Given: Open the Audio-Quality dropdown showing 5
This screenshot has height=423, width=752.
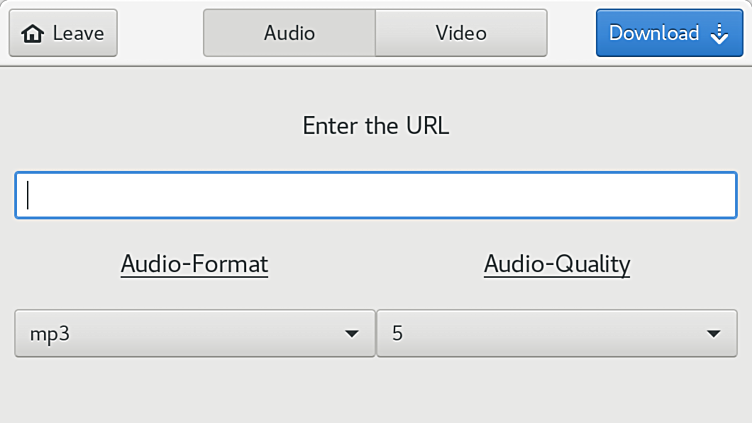Looking at the screenshot, I should (x=556, y=334).
